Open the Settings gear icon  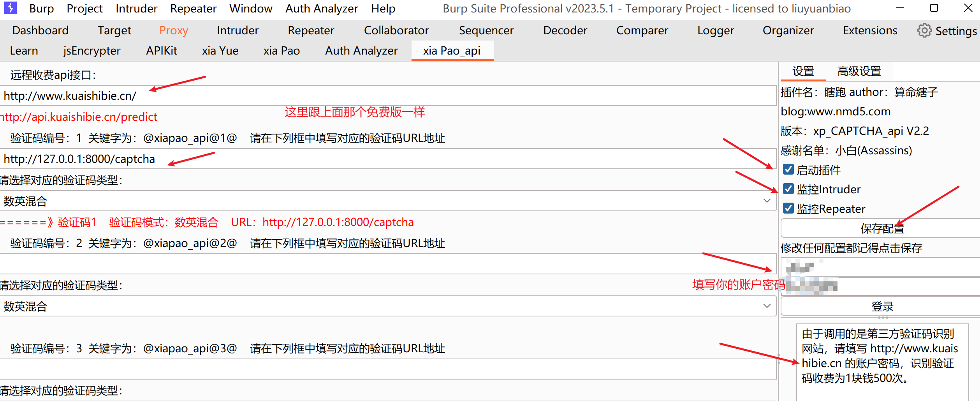pos(924,30)
